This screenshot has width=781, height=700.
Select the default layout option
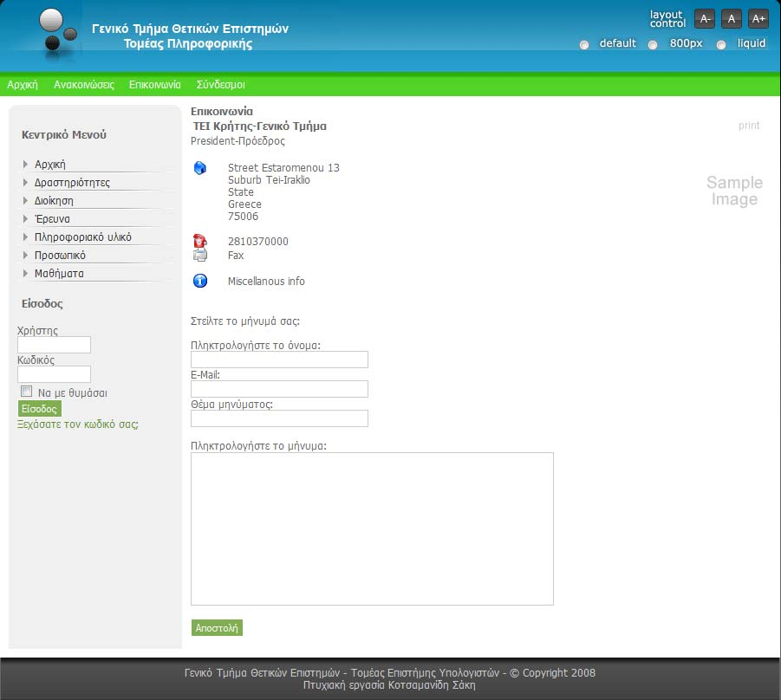[584, 45]
